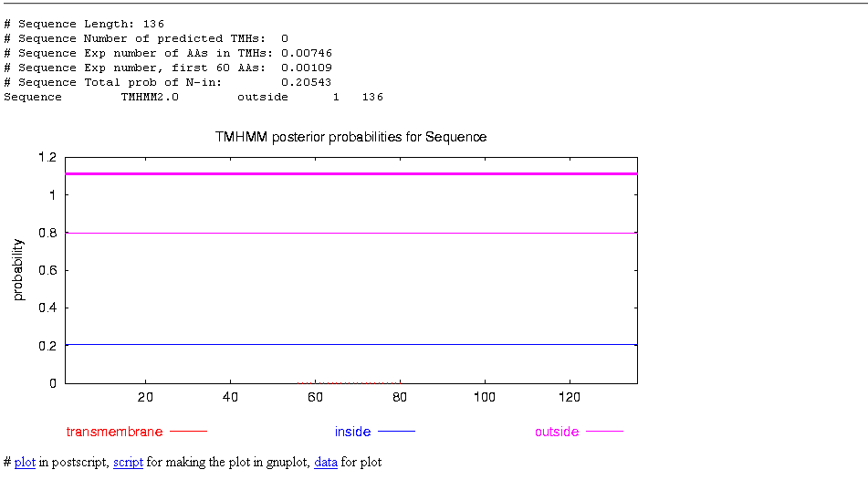Click the plot title TMHMM posterior probabilities
Viewport: 868px width, 480px height.
pyautogui.click(x=350, y=137)
